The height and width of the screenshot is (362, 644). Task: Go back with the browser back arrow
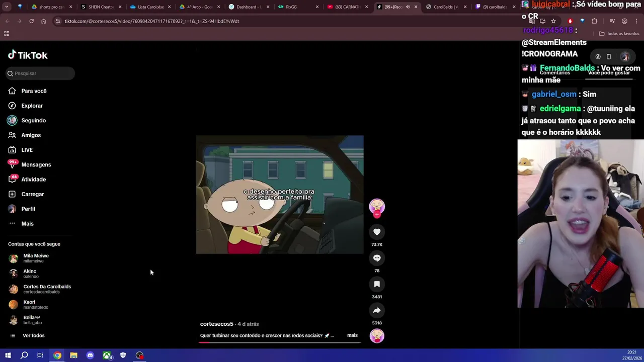tap(7, 21)
